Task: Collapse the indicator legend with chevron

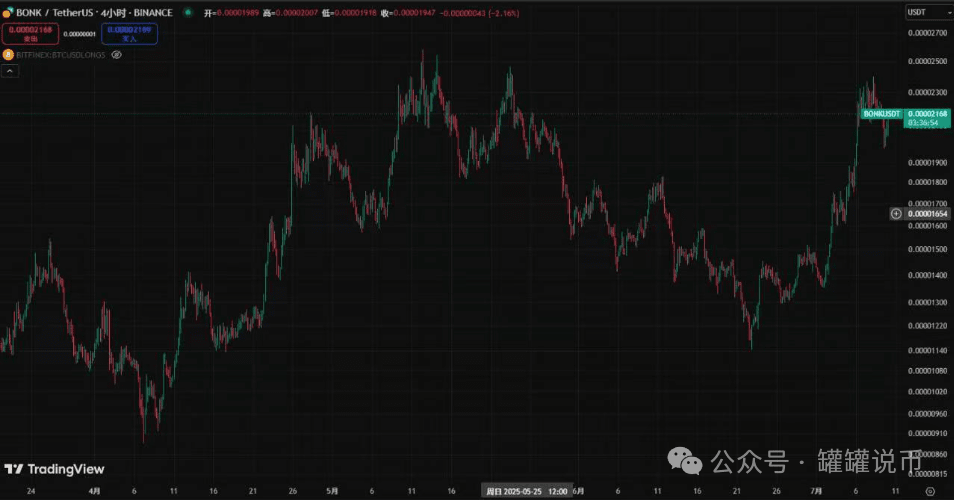Action: (10, 71)
